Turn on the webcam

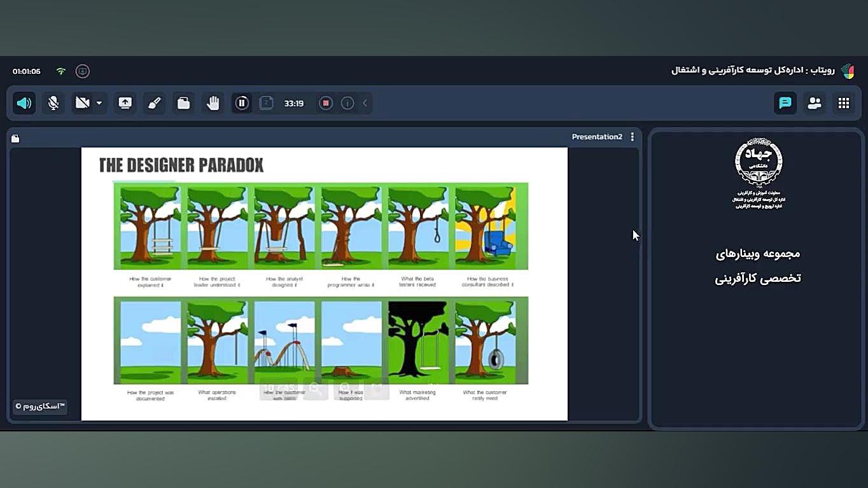[82, 103]
